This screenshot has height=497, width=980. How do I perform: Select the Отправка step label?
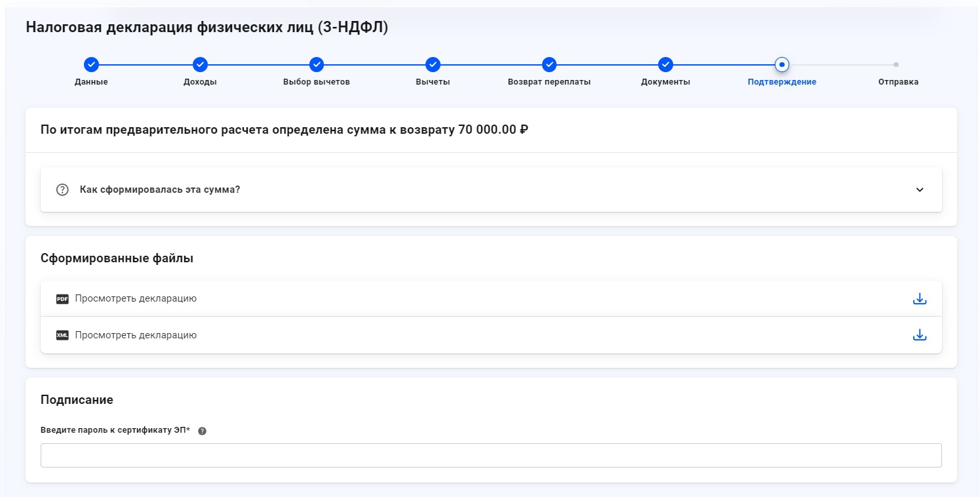(x=898, y=82)
